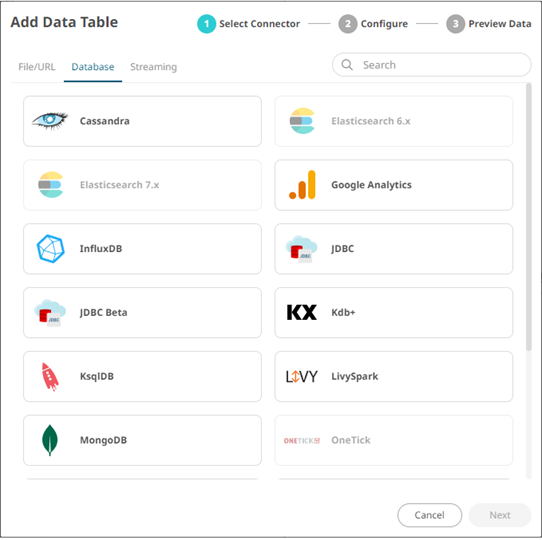Select the Kdb+ KX logo
The height and width of the screenshot is (540, 542).
tap(302, 313)
